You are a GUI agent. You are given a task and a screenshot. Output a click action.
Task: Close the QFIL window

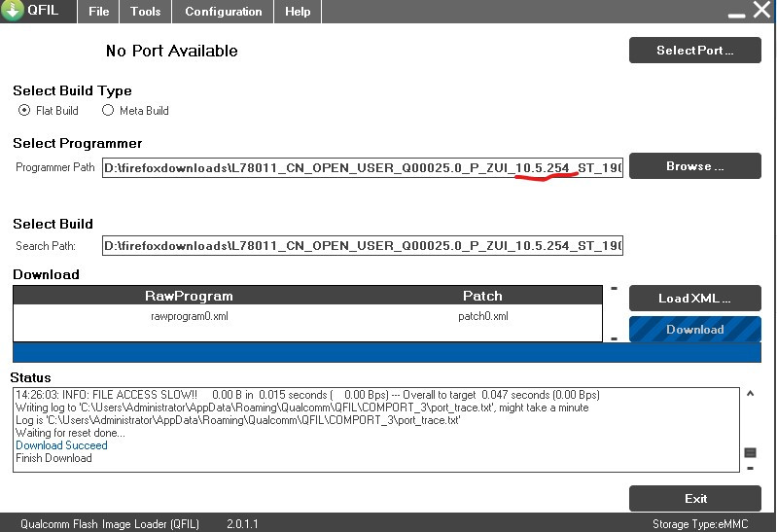pos(761,11)
